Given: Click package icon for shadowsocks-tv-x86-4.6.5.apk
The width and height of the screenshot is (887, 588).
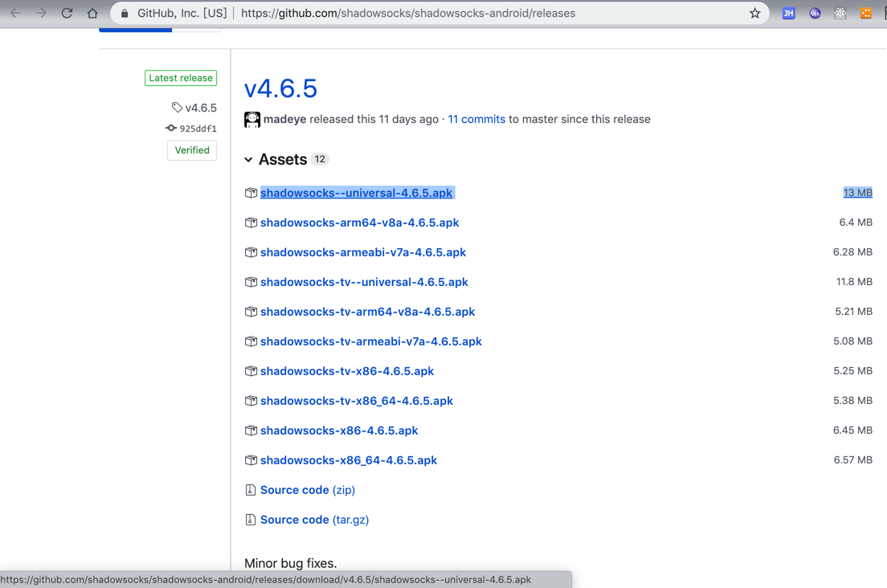Looking at the screenshot, I should (251, 371).
